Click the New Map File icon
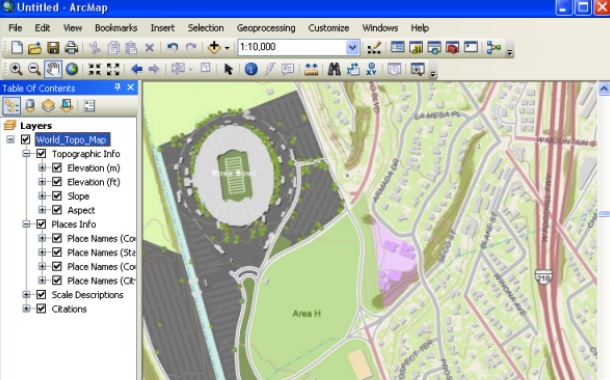The height and width of the screenshot is (380, 610). [x=17, y=47]
